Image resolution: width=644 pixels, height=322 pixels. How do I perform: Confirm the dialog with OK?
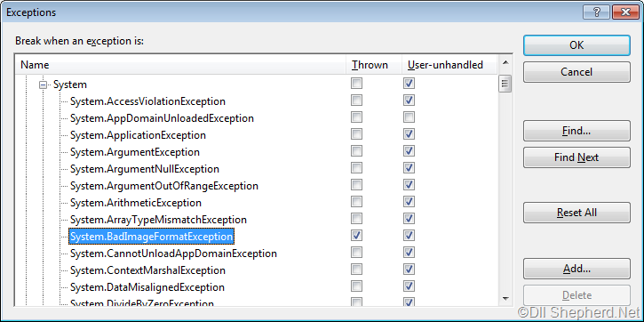576,45
